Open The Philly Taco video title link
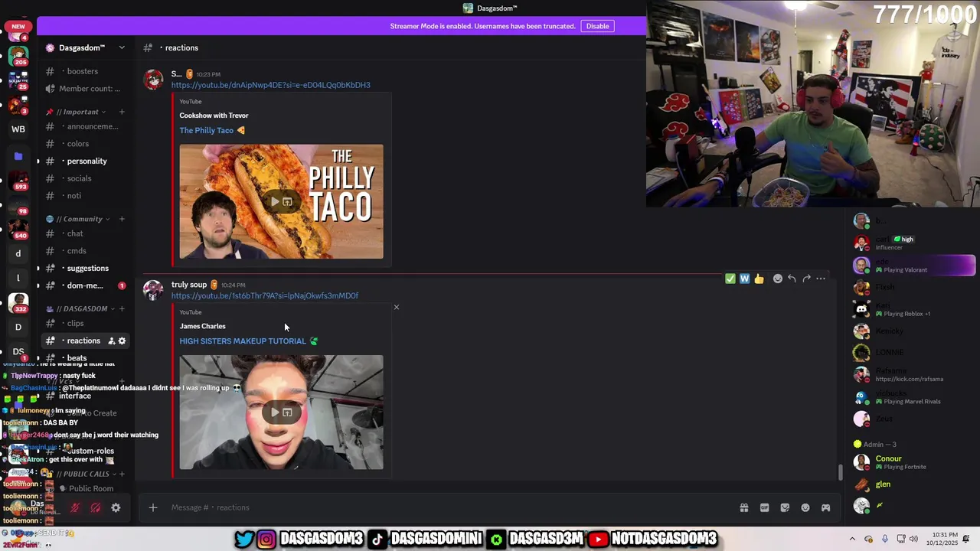Image resolution: width=980 pixels, height=551 pixels. tap(212, 130)
